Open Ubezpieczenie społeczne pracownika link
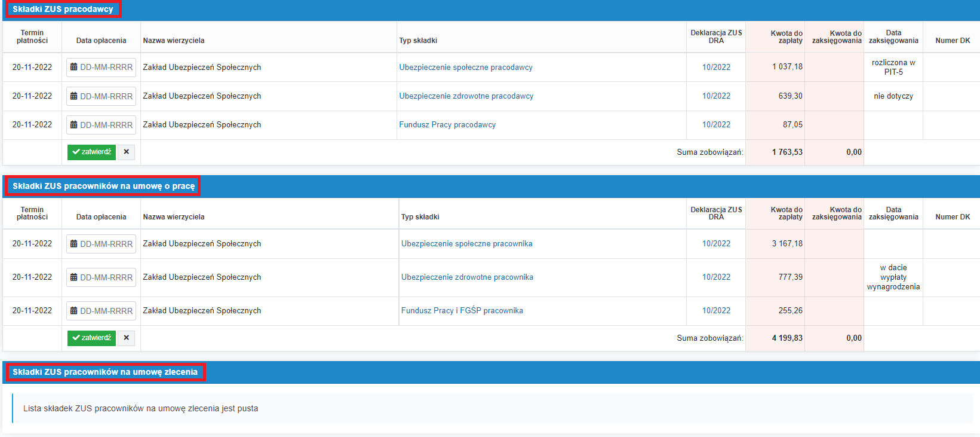980x437 pixels. [x=467, y=244]
